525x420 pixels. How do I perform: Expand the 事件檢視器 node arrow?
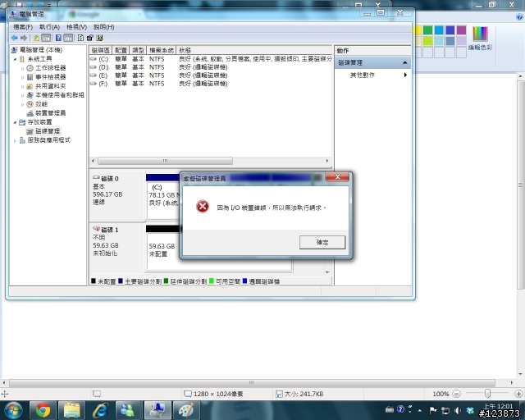[22, 77]
